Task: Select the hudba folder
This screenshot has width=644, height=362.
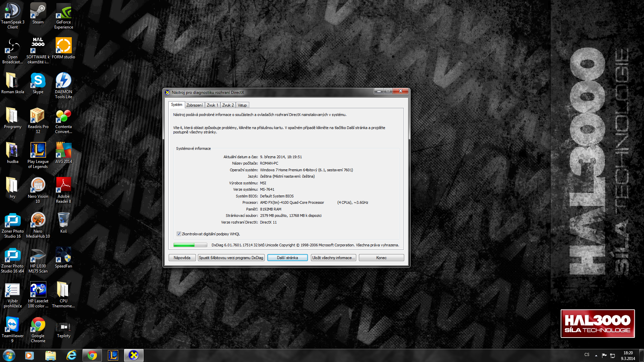Action: point(13,153)
